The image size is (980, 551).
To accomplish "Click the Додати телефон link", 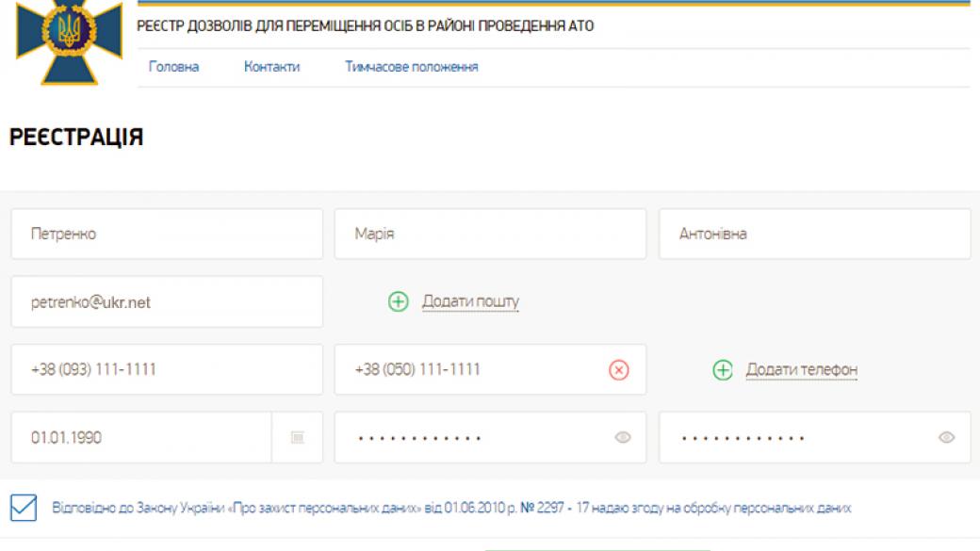I will 801,370.
